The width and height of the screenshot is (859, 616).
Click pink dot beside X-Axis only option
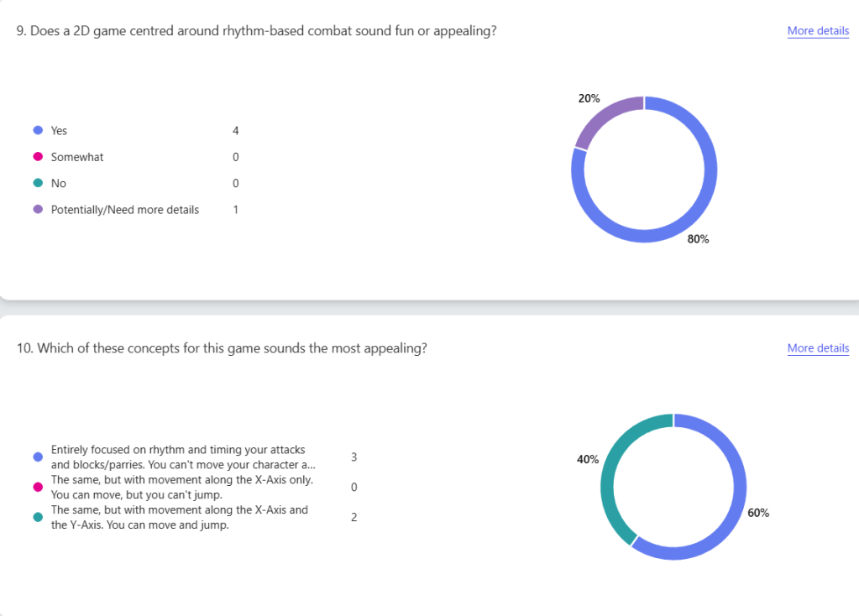[38, 487]
